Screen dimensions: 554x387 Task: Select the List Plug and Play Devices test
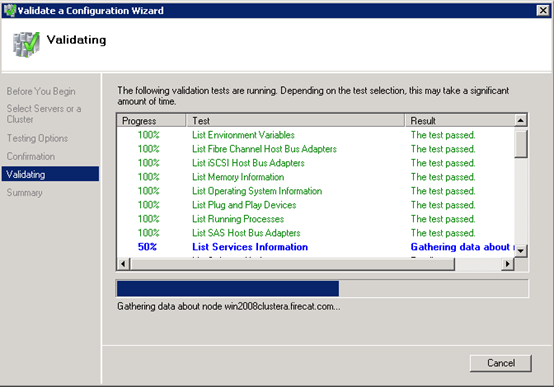pos(316,205)
